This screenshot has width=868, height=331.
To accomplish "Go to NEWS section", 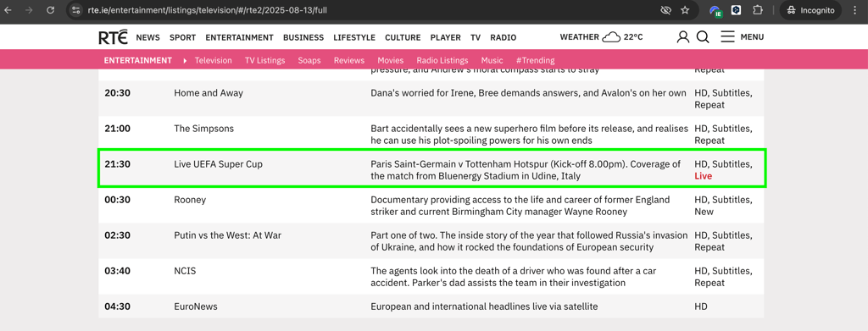I will 147,37.
